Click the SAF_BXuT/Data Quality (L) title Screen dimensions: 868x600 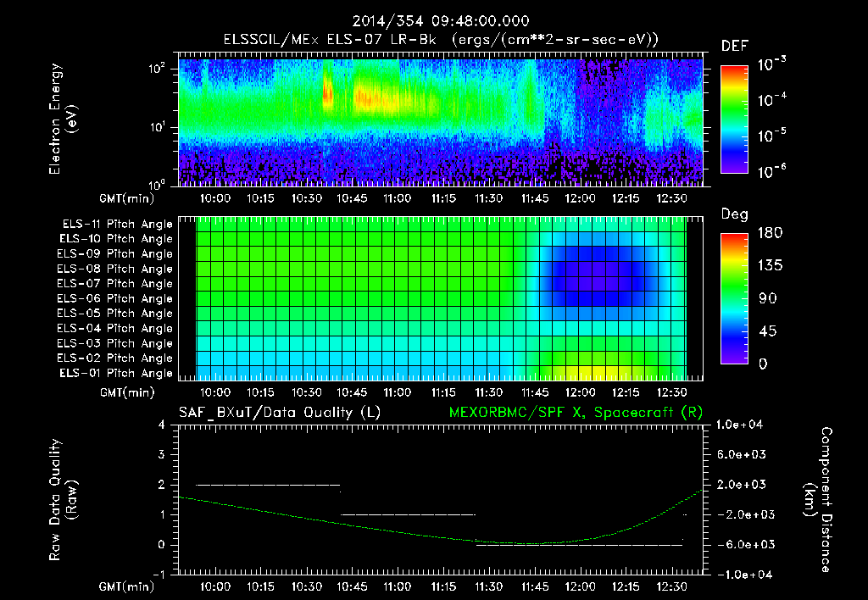tap(280, 413)
